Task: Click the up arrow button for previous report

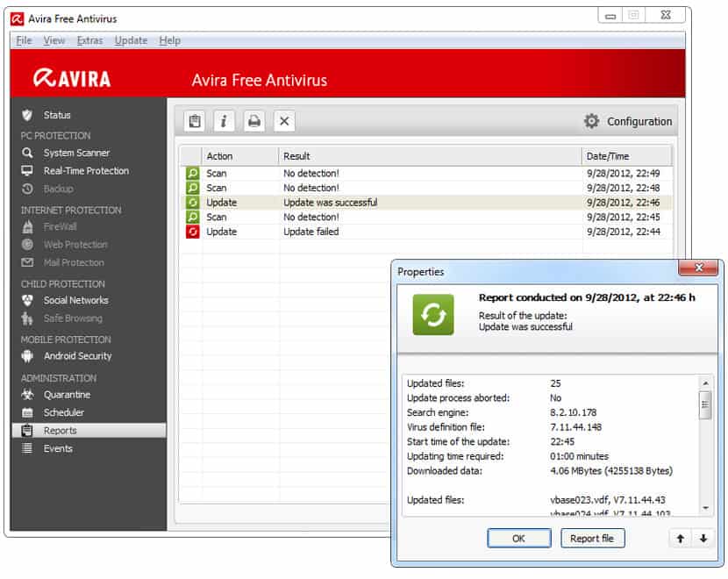Action: 681,539
